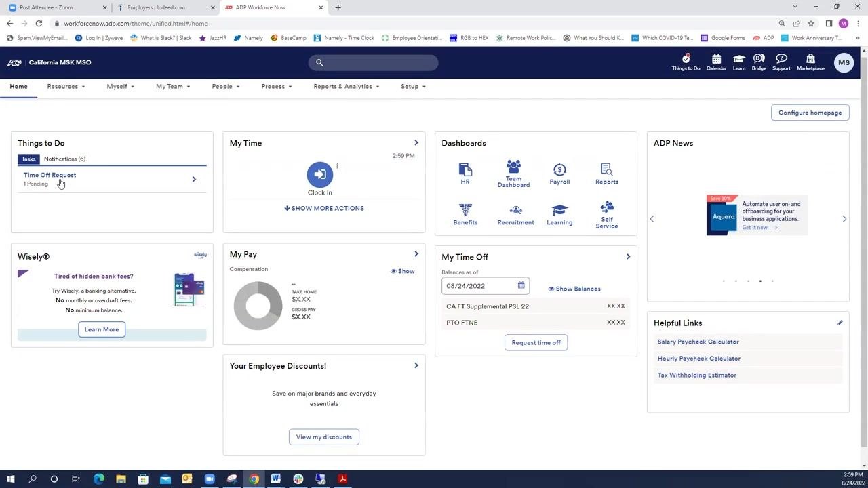Open the Support chat icon

[x=781, y=62]
